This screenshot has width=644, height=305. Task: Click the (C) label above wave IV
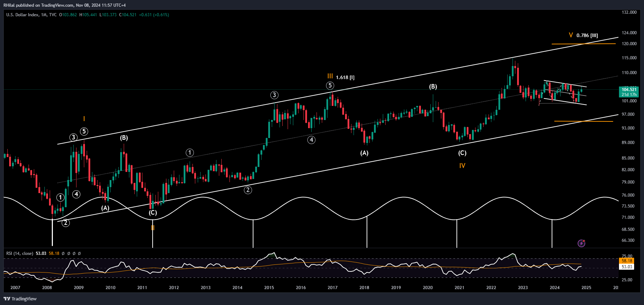coord(462,153)
